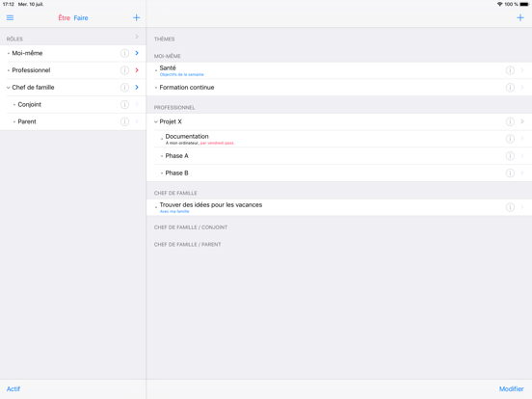Add a new theme with right plus icon

click(520, 17)
